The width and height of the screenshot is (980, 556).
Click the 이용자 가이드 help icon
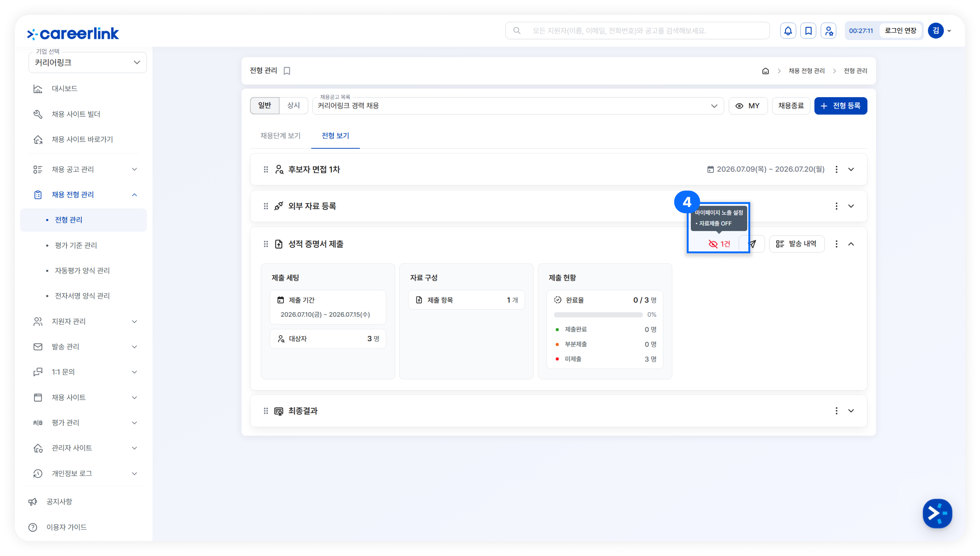coord(33,527)
